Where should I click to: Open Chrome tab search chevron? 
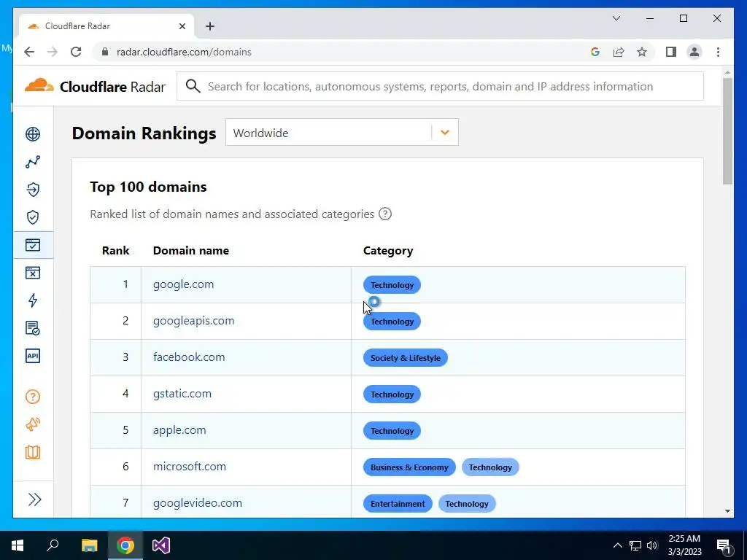tap(616, 18)
